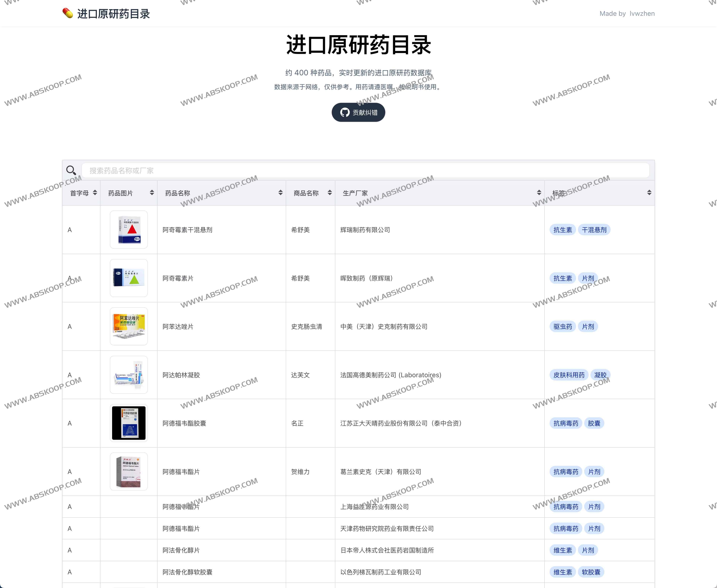Open the lvwzhen author link
This screenshot has height=588, width=717.
(642, 13)
